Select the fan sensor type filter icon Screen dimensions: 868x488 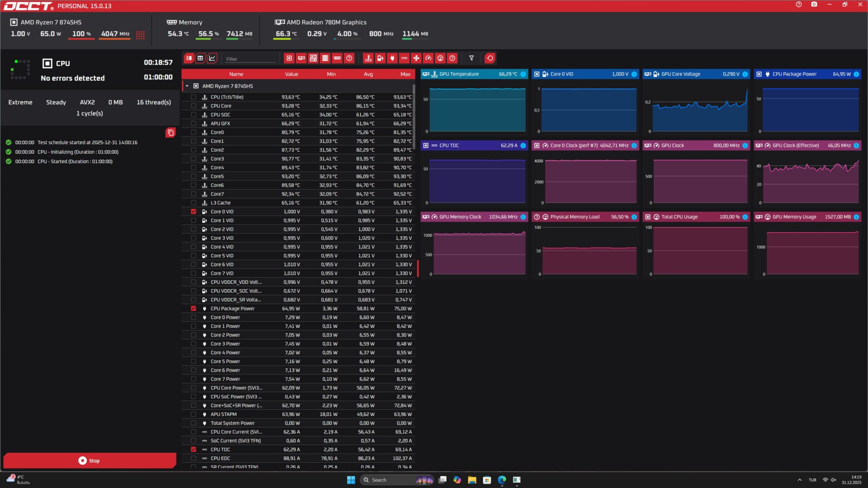[x=416, y=58]
